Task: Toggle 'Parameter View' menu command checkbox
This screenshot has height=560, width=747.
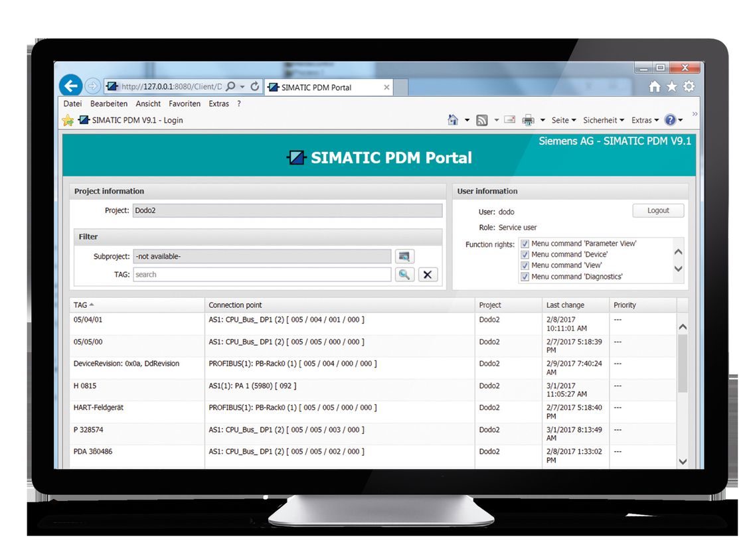Action: pyautogui.click(x=525, y=244)
